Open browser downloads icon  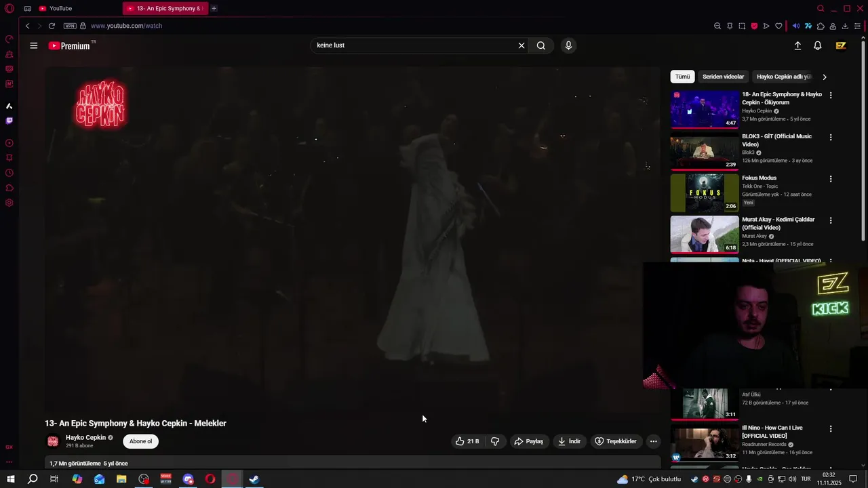845,26
